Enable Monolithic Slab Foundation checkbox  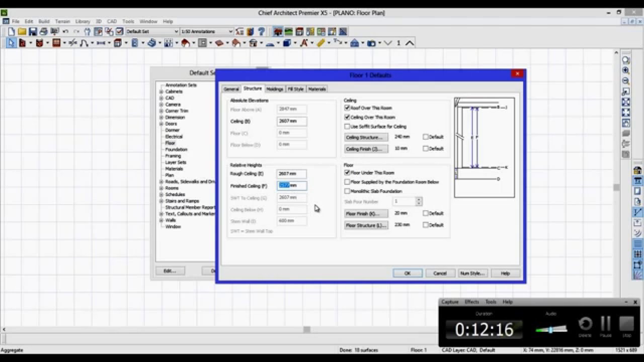point(347,191)
